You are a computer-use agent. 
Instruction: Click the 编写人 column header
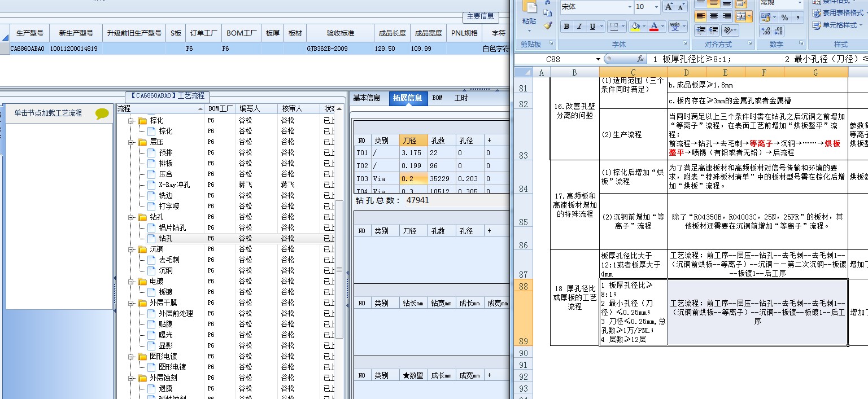tap(256, 108)
